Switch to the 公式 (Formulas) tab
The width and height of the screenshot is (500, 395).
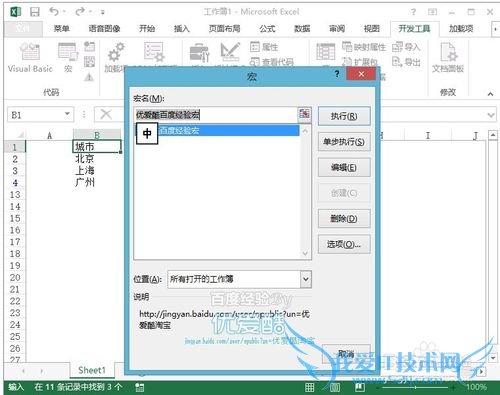pyautogui.click(x=267, y=29)
